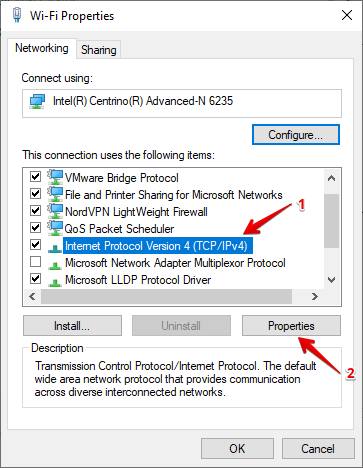Click the NordVPN LightWeight Firewall icon
363x468 pixels.
tap(55, 211)
